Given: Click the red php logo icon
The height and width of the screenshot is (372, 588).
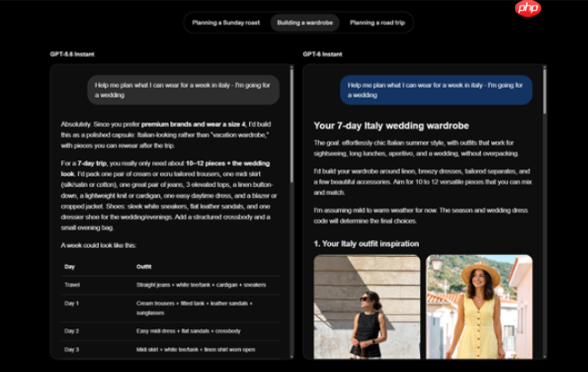Looking at the screenshot, I should pos(528,8).
